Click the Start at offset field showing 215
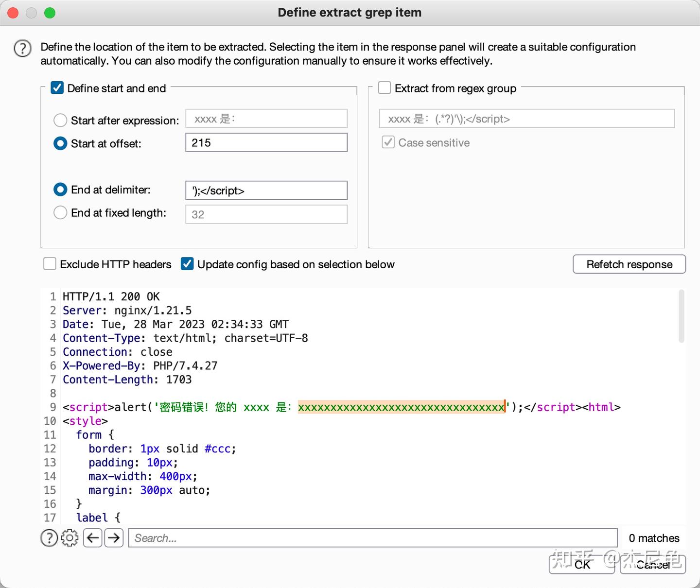Screen dimensions: 700x588 [266, 143]
